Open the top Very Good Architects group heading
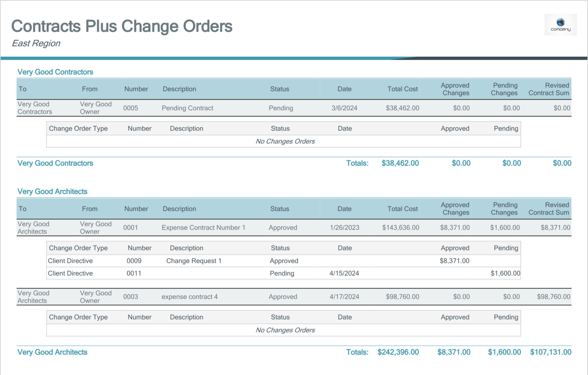The height and width of the screenshot is (375, 588). [x=52, y=191]
